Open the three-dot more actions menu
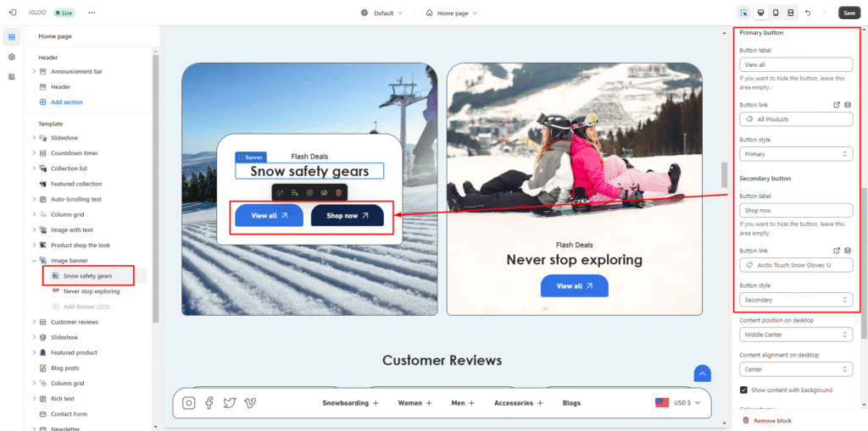This screenshot has width=868, height=431. coord(92,13)
